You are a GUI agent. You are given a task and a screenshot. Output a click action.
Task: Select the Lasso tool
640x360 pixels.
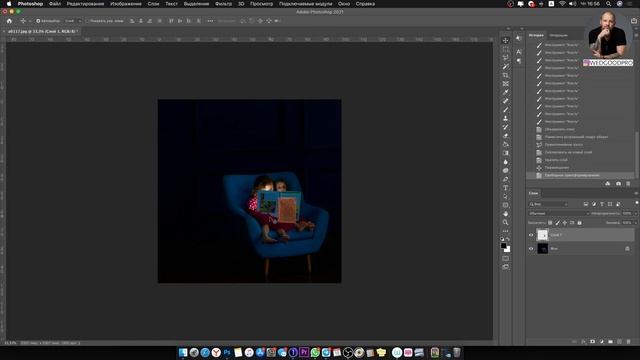505,58
